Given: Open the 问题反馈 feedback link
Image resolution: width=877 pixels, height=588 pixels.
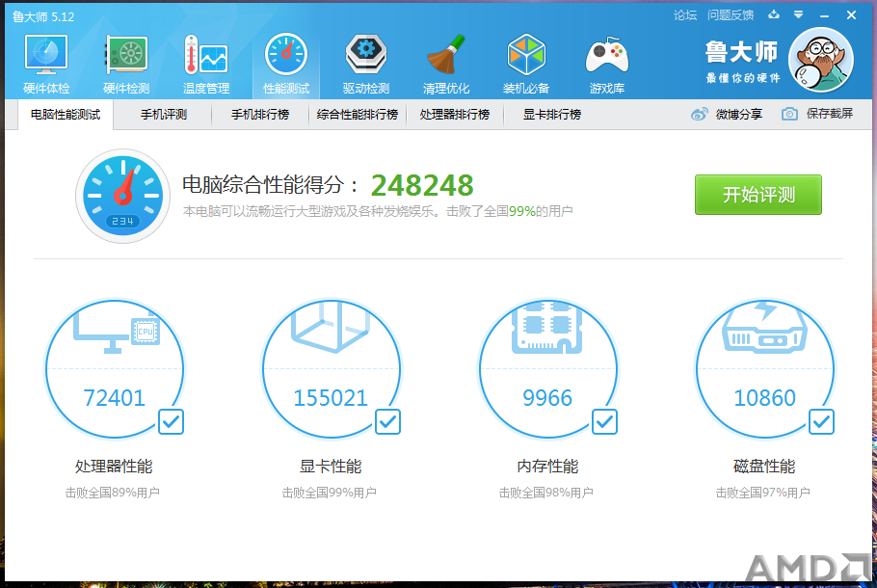Looking at the screenshot, I should [x=731, y=15].
